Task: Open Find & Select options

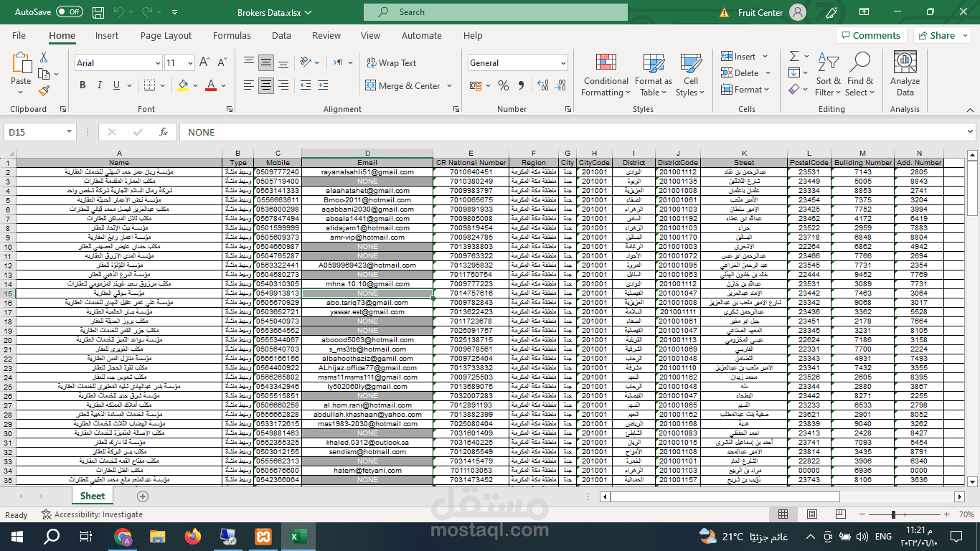Action: coord(859,75)
